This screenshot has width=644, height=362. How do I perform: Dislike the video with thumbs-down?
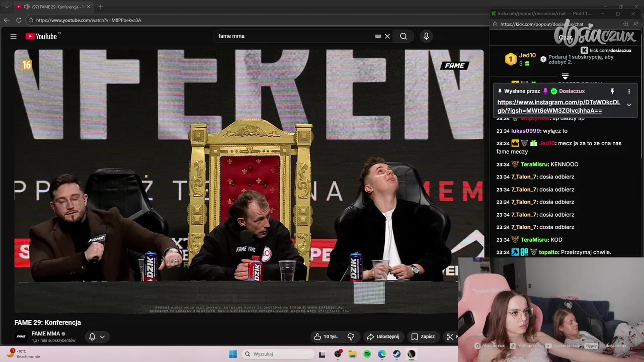(351, 337)
